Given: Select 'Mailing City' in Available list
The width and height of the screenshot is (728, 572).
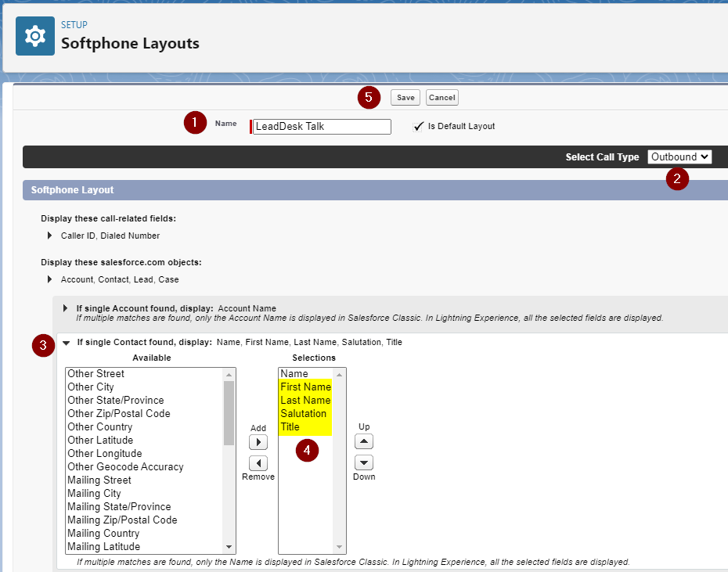Looking at the screenshot, I should coord(145,494).
